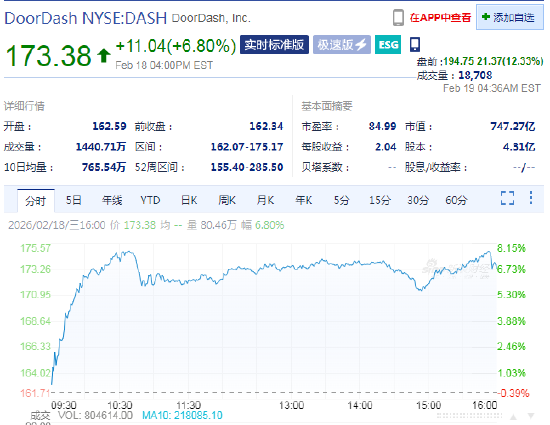This screenshot has height=425, width=550.
Task: Expand the chart to fullscreen
Action: pyautogui.click(x=508, y=198)
